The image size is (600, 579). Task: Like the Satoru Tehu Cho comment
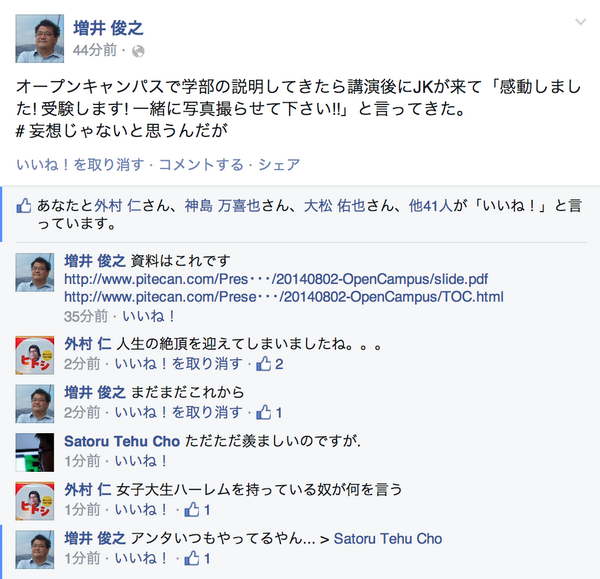pos(141,461)
